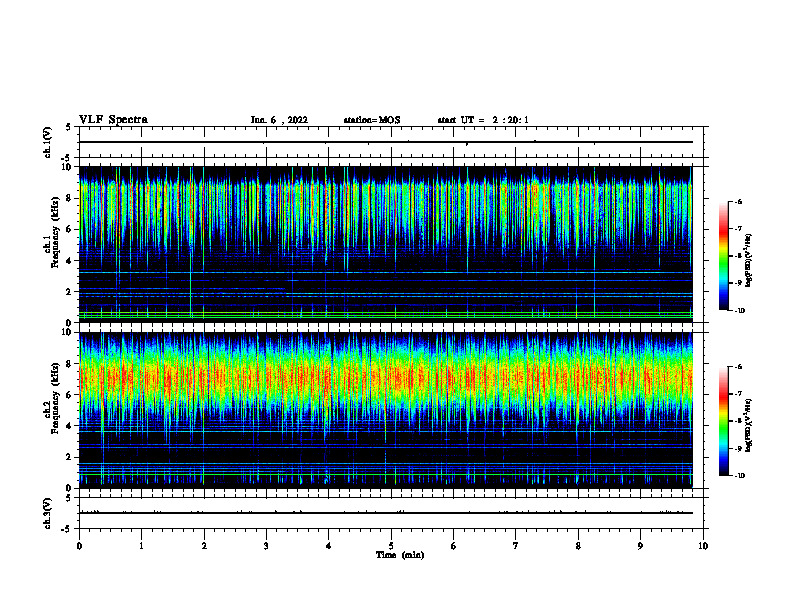Click the ch.2 PSD color scale bar
This screenshot has height=612, width=792.
click(x=723, y=421)
